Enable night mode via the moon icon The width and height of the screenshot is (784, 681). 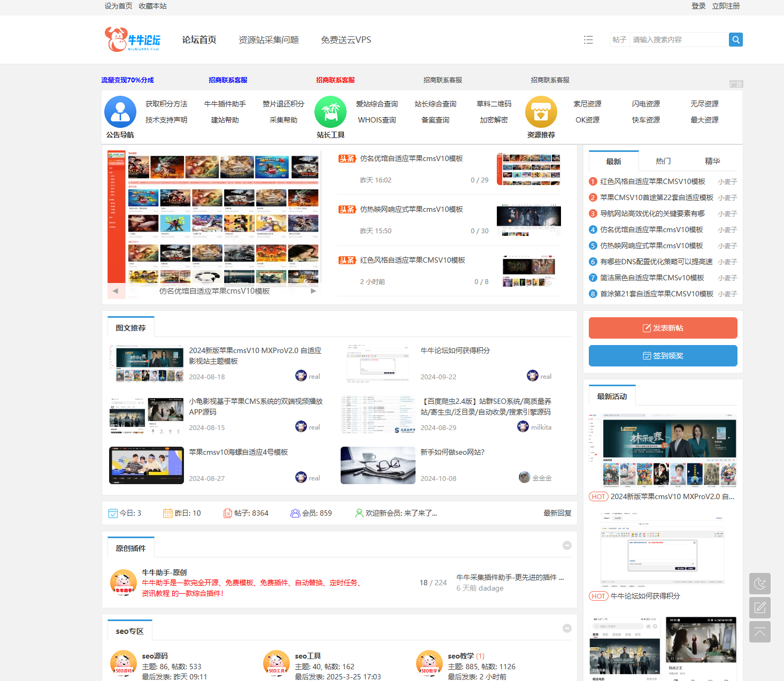pyautogui.click(x=760, y=583)
